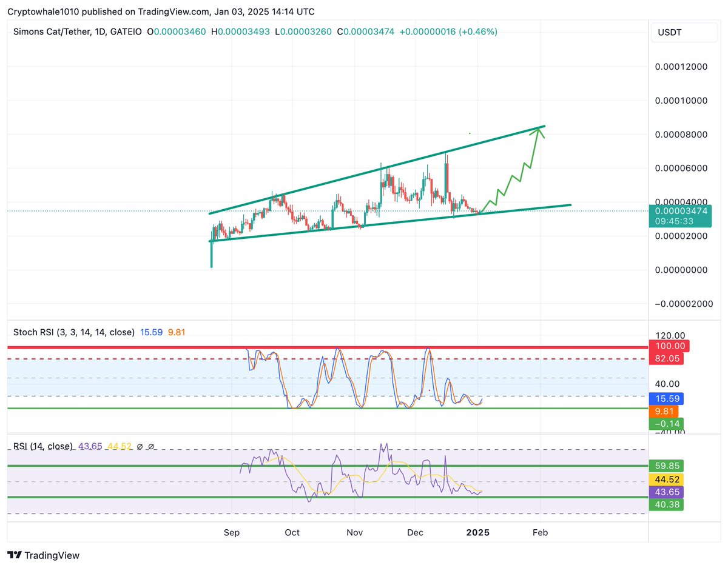
Task: Click the orange 9.81 Stoch RSI legend value
Action: [x=177, y=332]
